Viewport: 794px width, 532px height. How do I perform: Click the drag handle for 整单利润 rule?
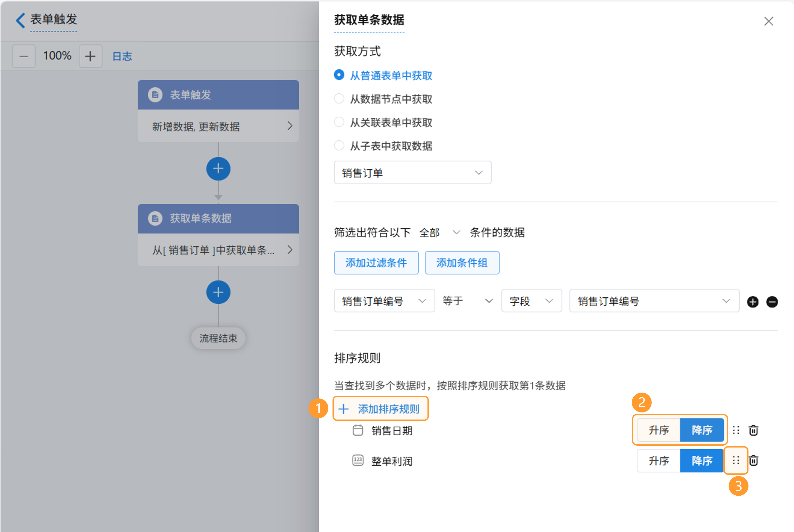pos(736,460)
